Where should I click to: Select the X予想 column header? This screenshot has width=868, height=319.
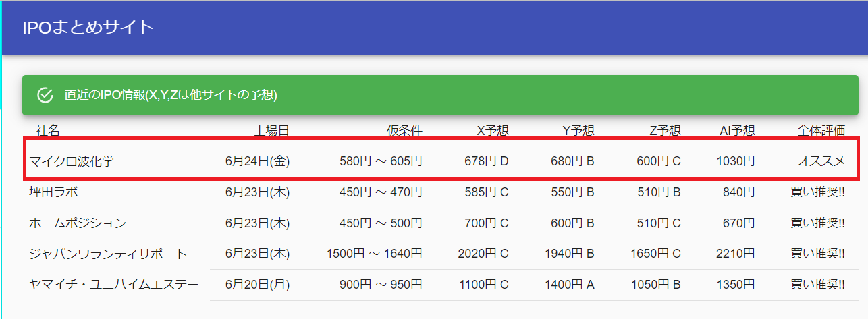(x=493, y=131)
